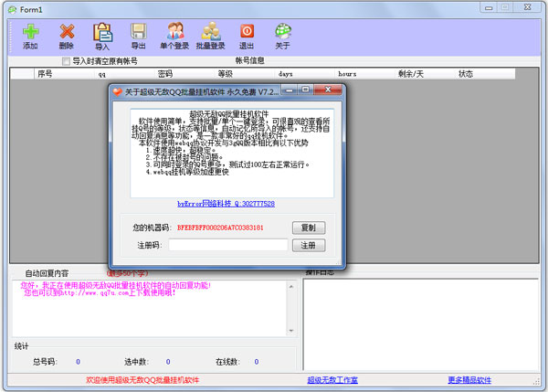Click the 状态 column header
This screenshot has width=548, height=392.
coord(465,74)
